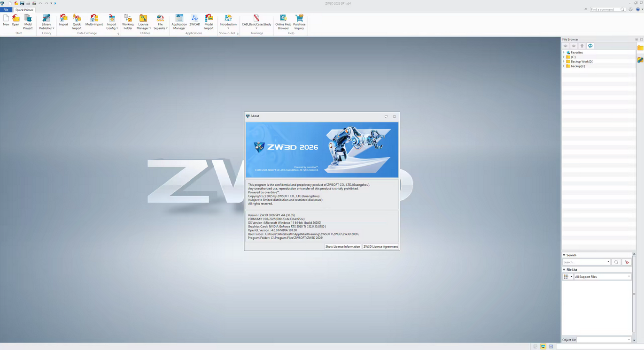
Task: Refresh the File Browser
Action: [x=590, y=46]
